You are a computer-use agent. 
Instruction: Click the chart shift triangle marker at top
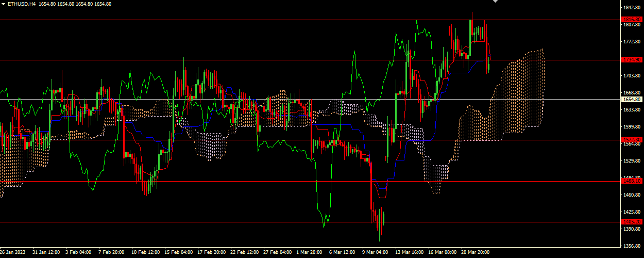pyautogui.click(x=496, y=2)
